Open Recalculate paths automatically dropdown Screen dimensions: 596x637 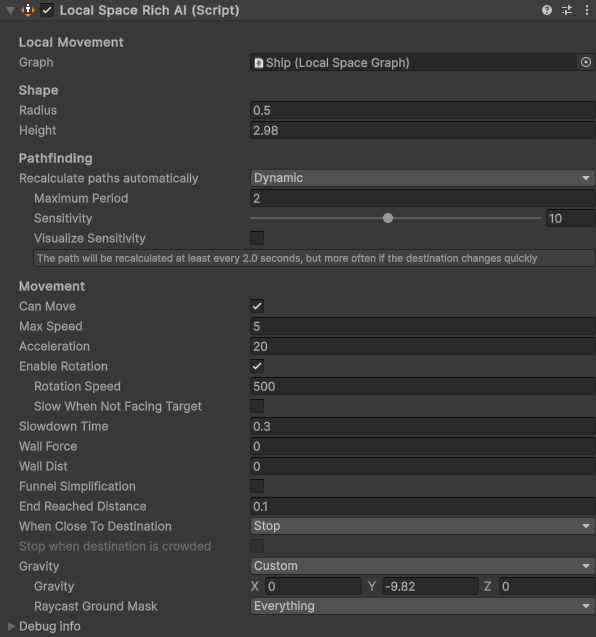pos(423,178)
